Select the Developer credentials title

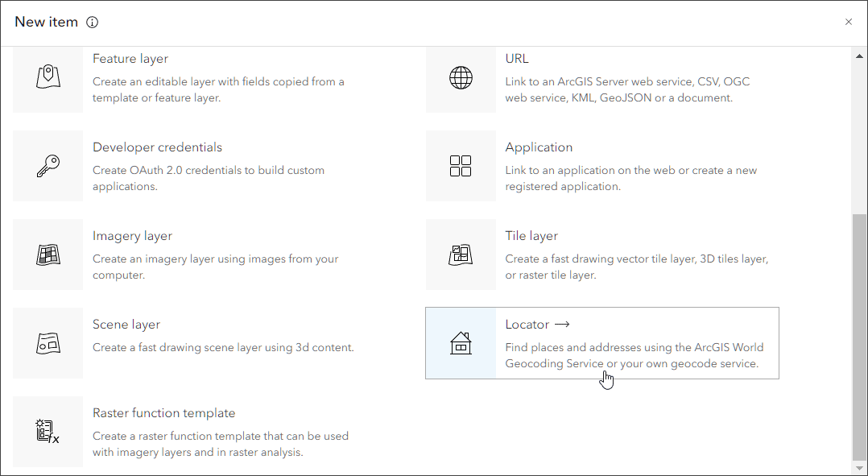pos(157,147)
